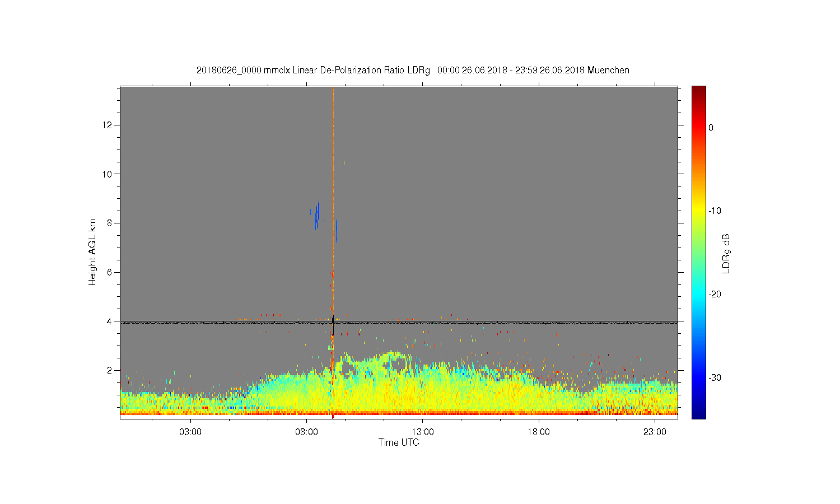Click the '18:00' time tick label

(539, 432)
